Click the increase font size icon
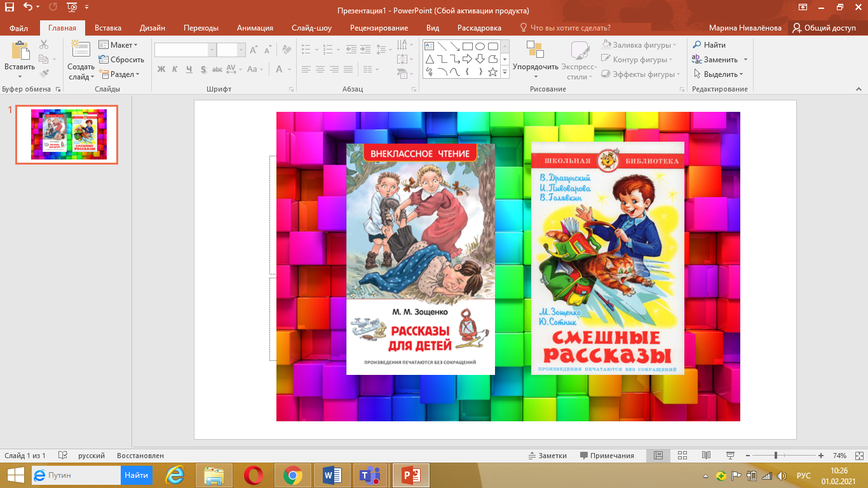 pos(254,50)
